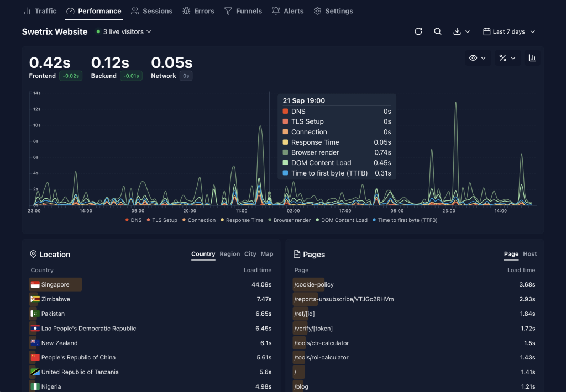Open the Funnels tab
The width and height of the screenshot is (566, 392).
243,11
